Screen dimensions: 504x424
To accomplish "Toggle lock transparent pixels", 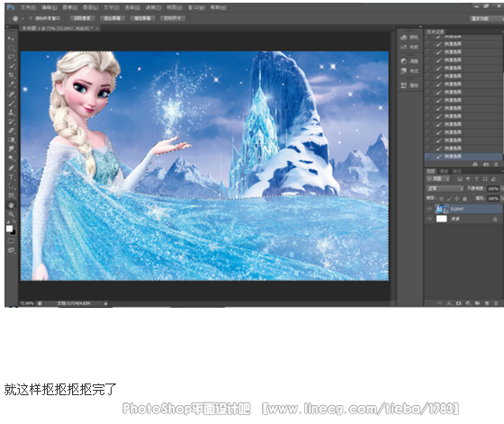I will point(442,199).
